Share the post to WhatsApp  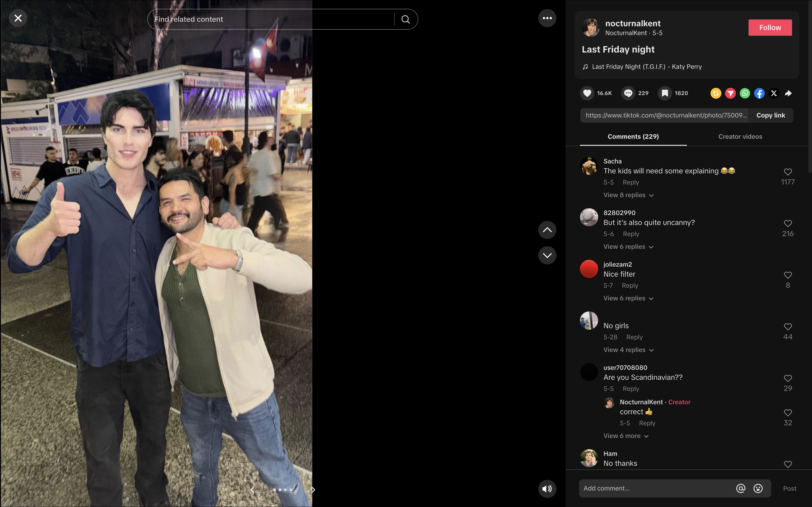click(744, 93)
